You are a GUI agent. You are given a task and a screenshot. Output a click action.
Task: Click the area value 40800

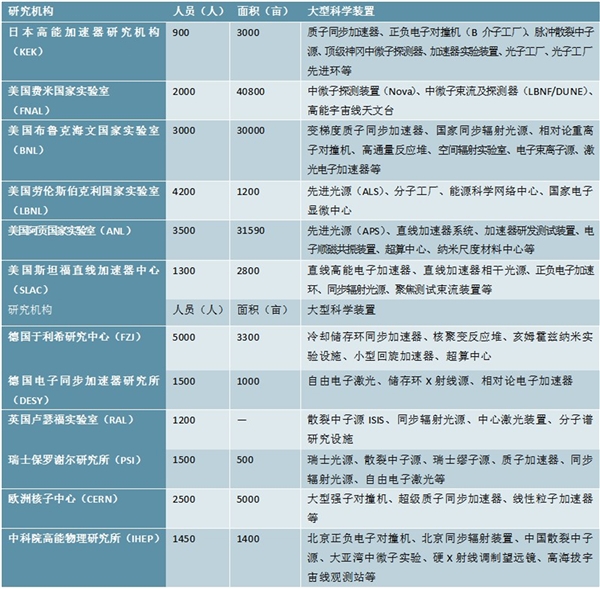(251, 91)
